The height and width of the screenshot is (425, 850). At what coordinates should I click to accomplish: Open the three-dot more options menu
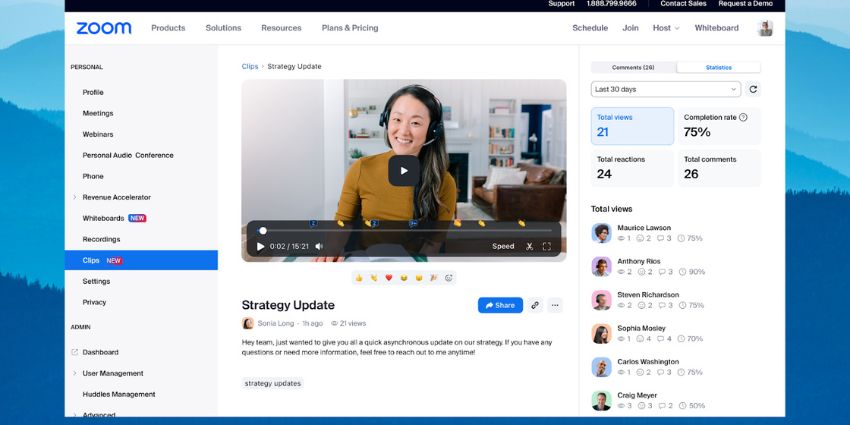(555, 305)
